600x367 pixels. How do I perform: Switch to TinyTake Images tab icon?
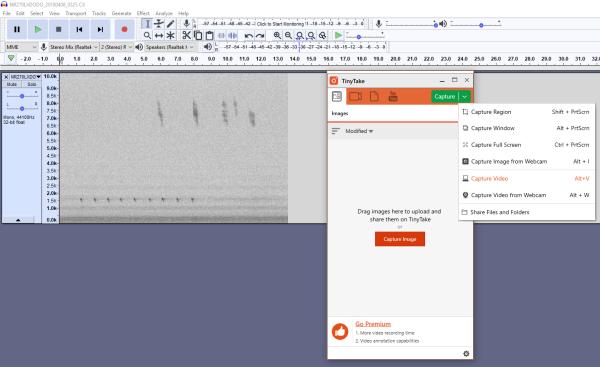point(337,96)
